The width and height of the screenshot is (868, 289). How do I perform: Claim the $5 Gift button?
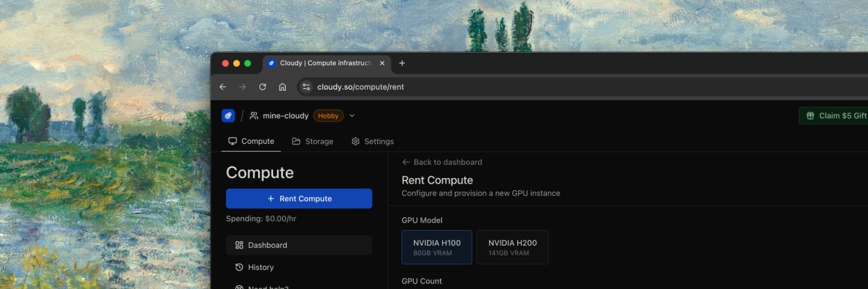click(x=833, y=116)
